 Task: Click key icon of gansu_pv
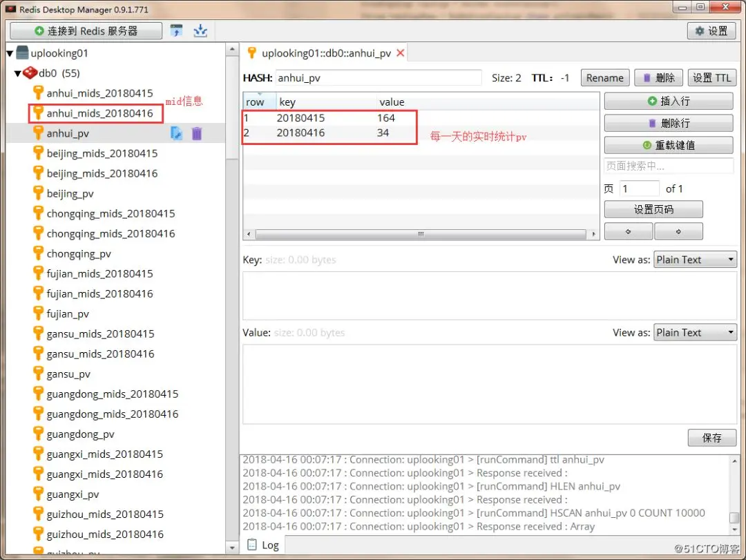pos(38,374)
